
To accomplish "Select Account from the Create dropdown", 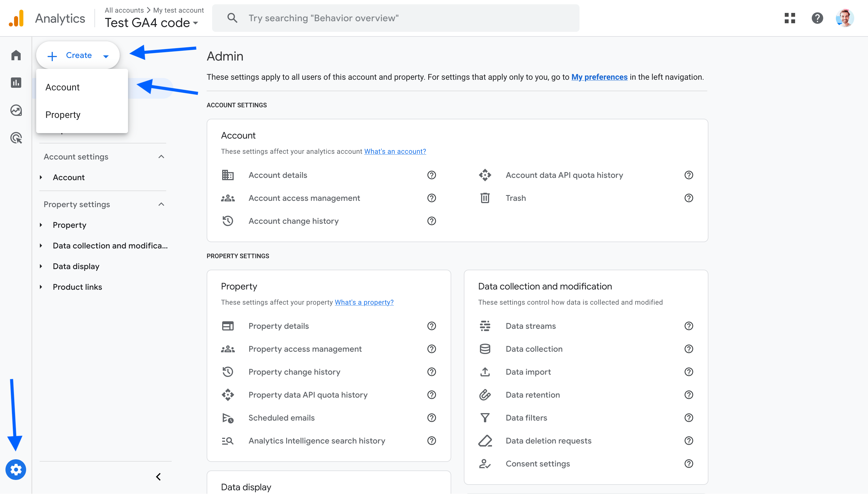I will [x=62, y=87].
